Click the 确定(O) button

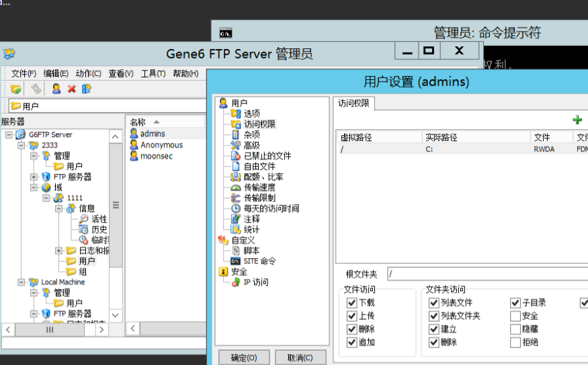[244, 358]
